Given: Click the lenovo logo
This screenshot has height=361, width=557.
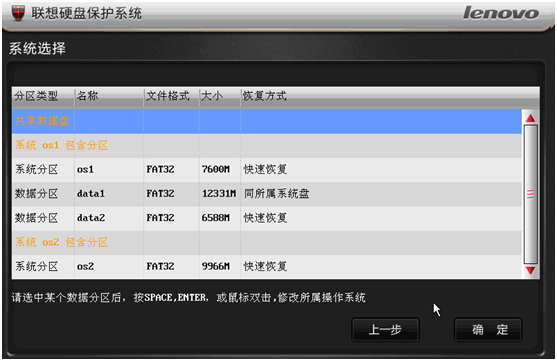Looking at the screenshot, I should [501, 13].
